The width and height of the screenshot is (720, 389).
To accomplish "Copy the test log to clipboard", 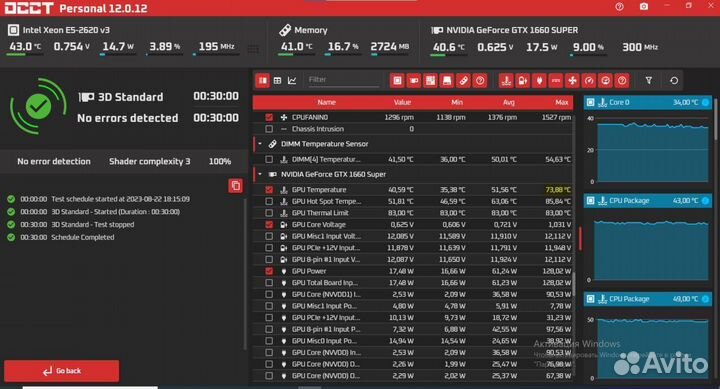I will 236,186.
